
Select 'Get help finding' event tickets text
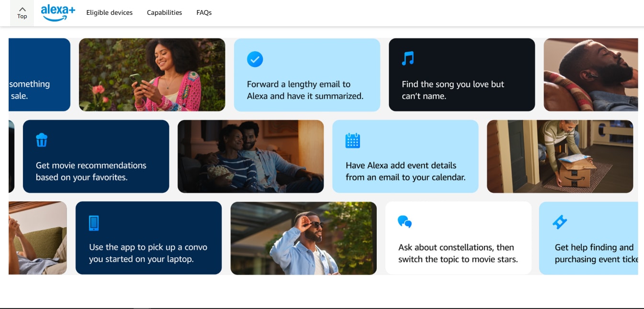(x=596, y=253)
